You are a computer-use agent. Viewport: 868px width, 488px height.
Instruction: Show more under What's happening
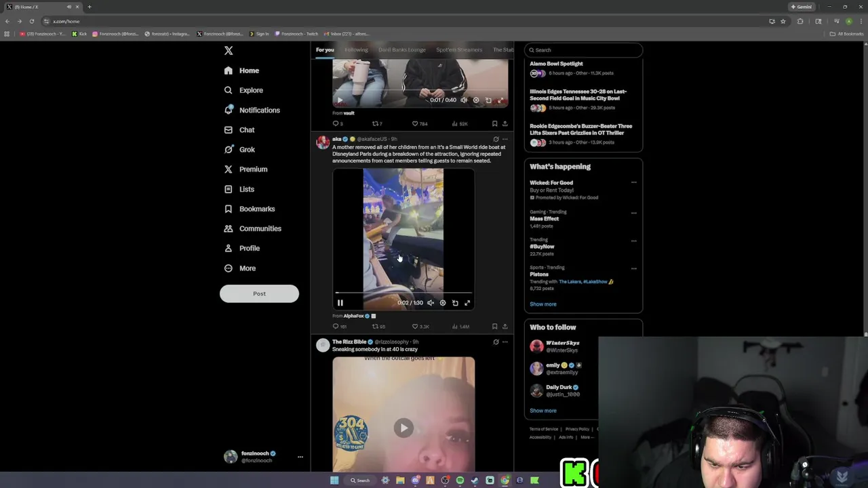pos(543,304)
